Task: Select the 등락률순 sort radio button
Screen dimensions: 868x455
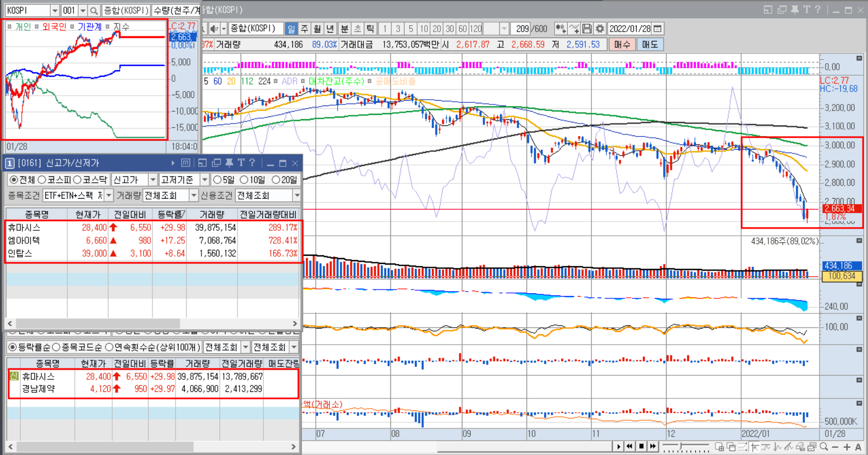Action: click(x=13, y=347)
